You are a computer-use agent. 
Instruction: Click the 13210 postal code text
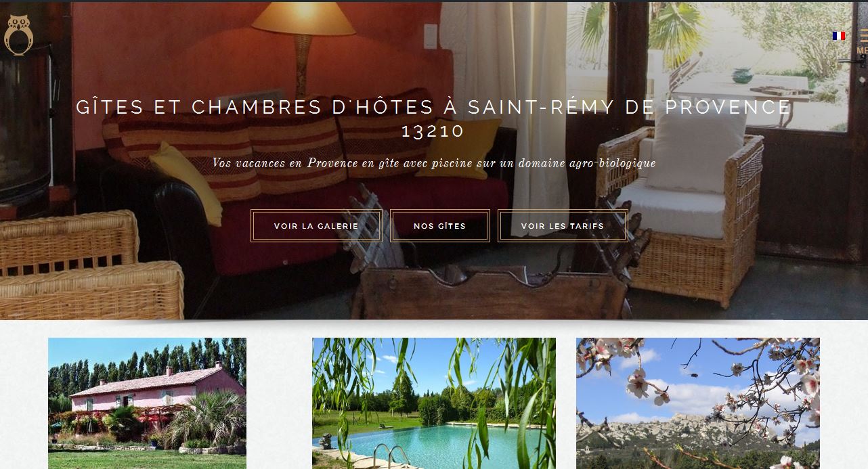433,131
